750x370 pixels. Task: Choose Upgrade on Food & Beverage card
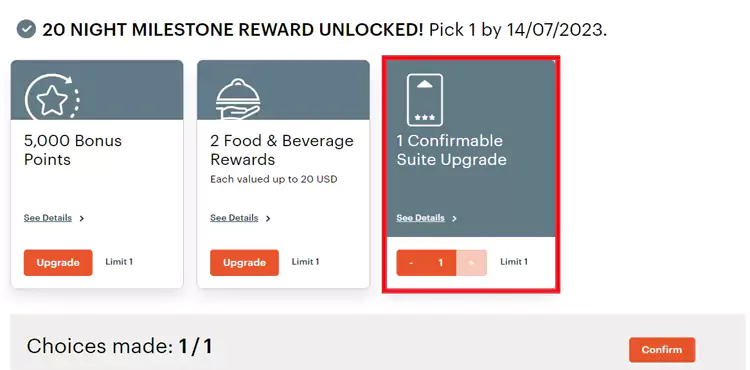coord(244,262)
